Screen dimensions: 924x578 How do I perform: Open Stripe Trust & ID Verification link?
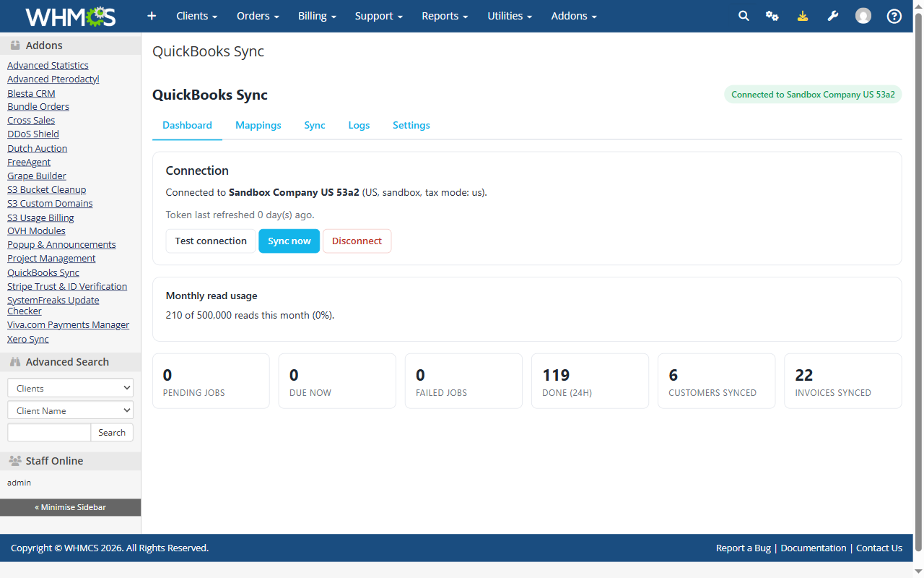click(67, 286)
